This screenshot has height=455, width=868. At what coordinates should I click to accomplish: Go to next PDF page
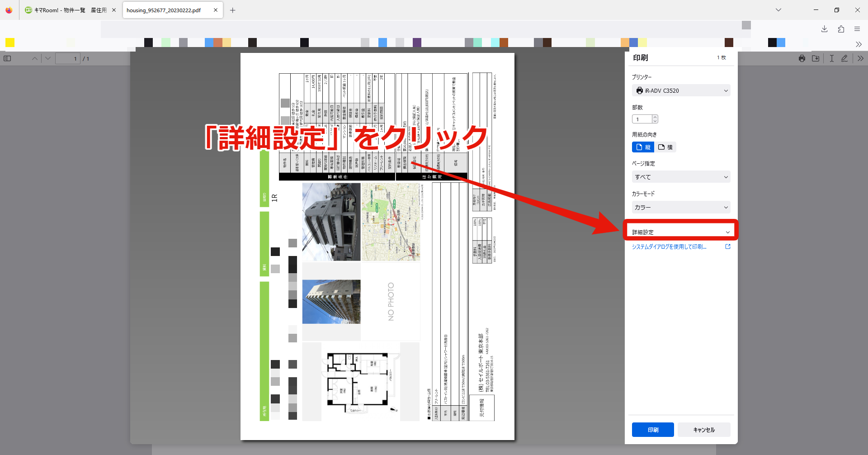coord(48,58)
